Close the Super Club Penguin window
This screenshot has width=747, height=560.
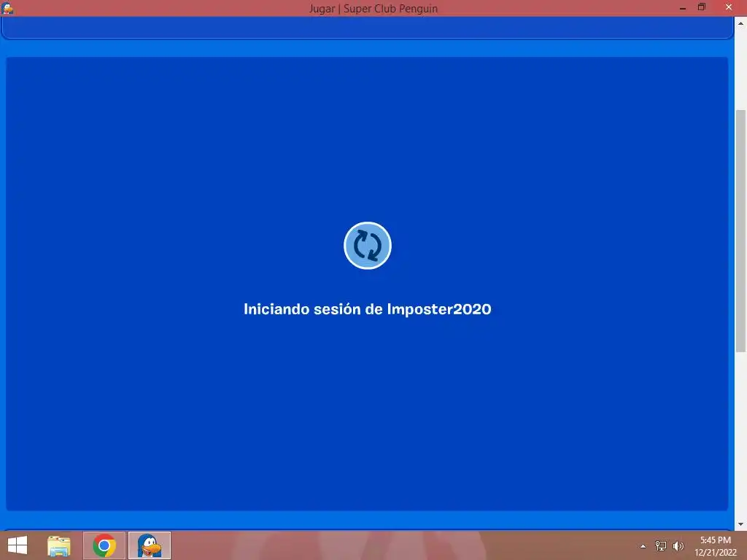click(x=729, y=7)
